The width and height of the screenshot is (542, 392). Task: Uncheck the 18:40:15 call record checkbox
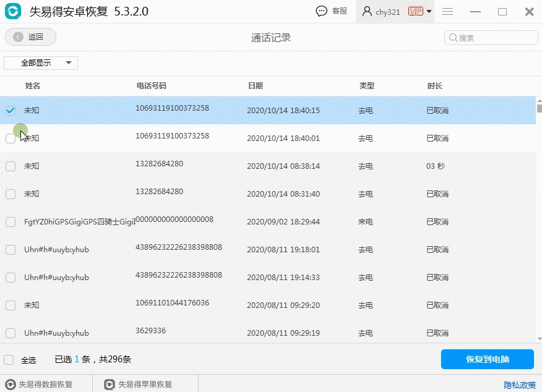(x=11, y=111)
